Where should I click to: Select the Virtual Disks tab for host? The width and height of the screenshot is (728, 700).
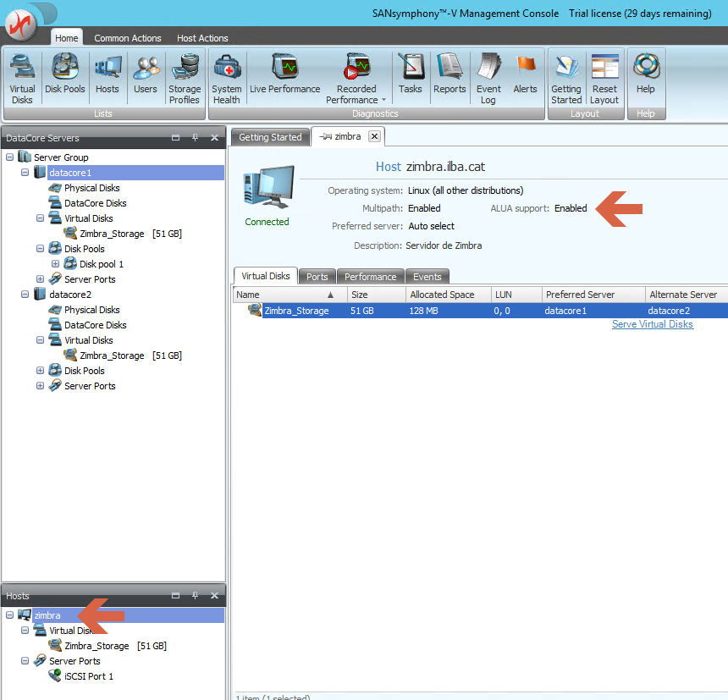point(266,276)
